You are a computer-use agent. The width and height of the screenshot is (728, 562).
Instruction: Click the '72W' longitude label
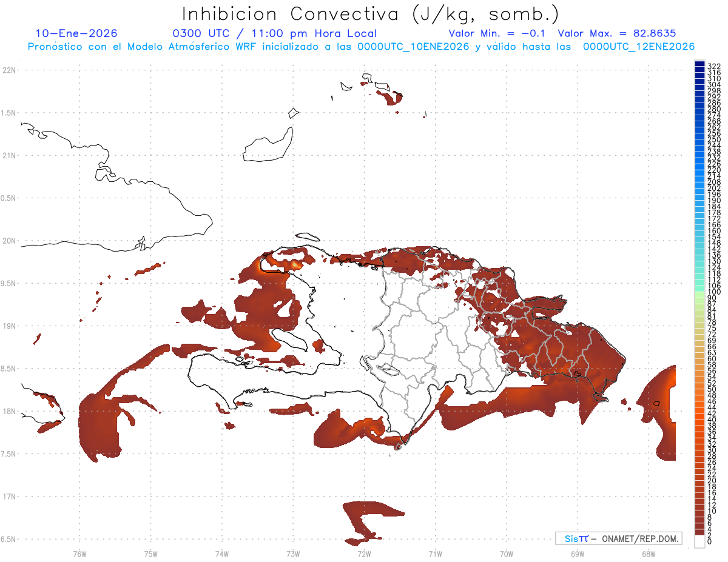pos(364,554)
